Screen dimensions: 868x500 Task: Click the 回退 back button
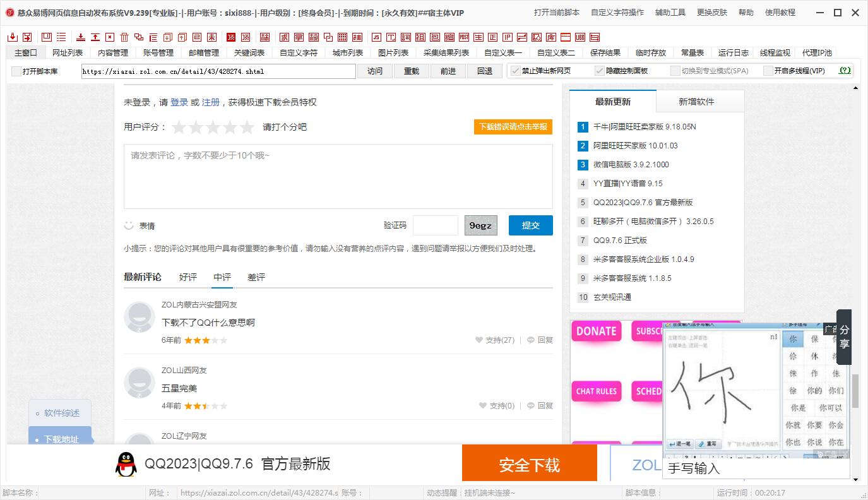tap(485, 71)
